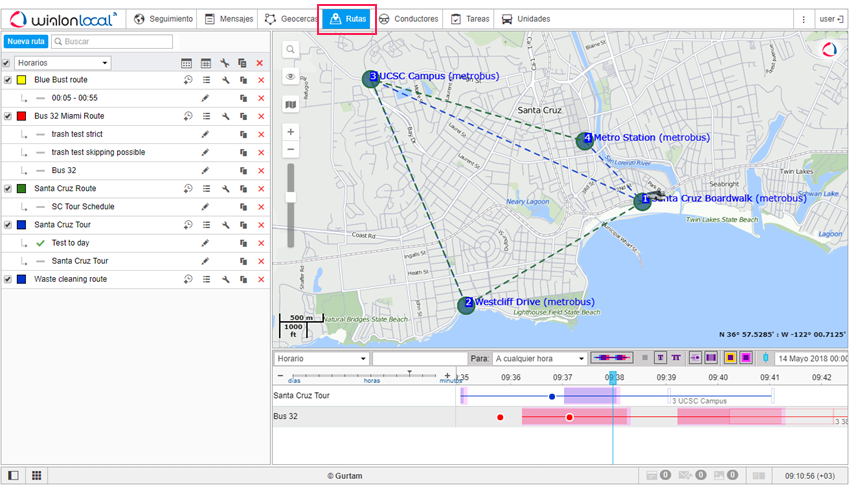Click the Buscar search field
Image resolution: width=849 pixels, height=485 pixels.
click(x=112, y=42)
